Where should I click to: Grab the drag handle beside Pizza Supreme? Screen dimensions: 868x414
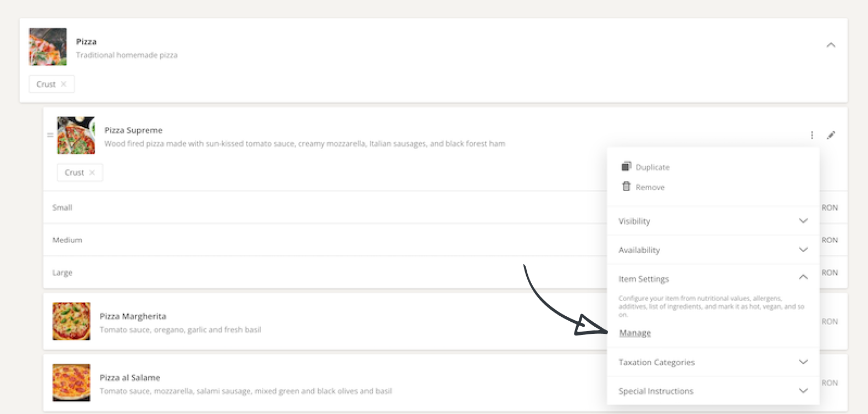(x=50, y=135)
